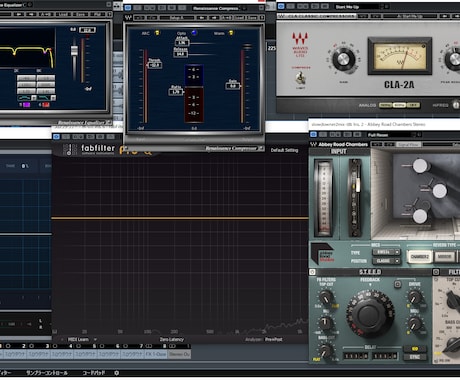The height and width of the screenshot is (380, 460).
Task: Click Attack value box in Renaissance Compressor
Action: [182, 43]
